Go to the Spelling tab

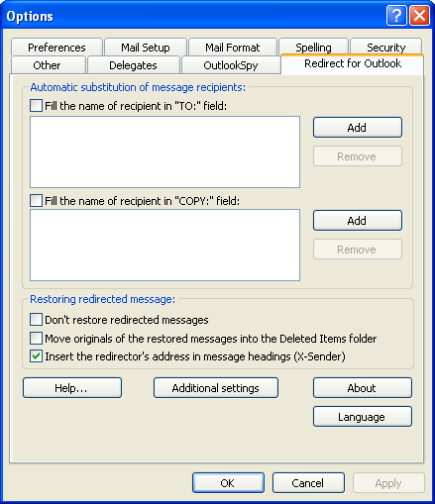[x=313, y=48]
